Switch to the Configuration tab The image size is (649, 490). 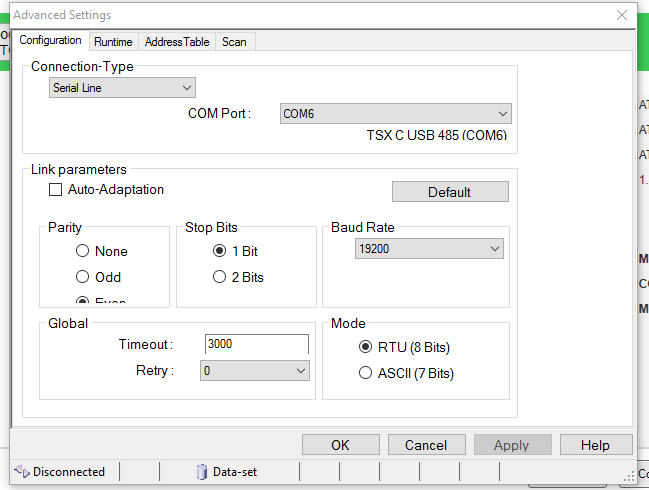50,40
